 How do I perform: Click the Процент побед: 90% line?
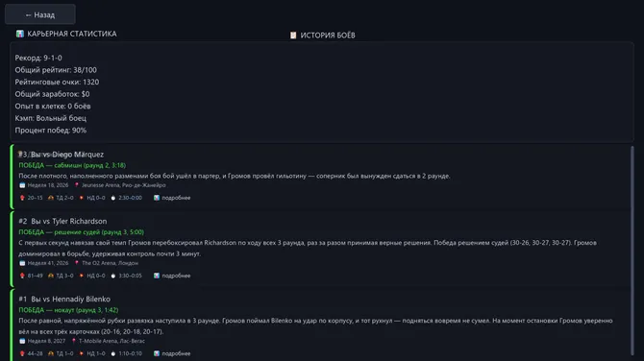pos(51,130)
